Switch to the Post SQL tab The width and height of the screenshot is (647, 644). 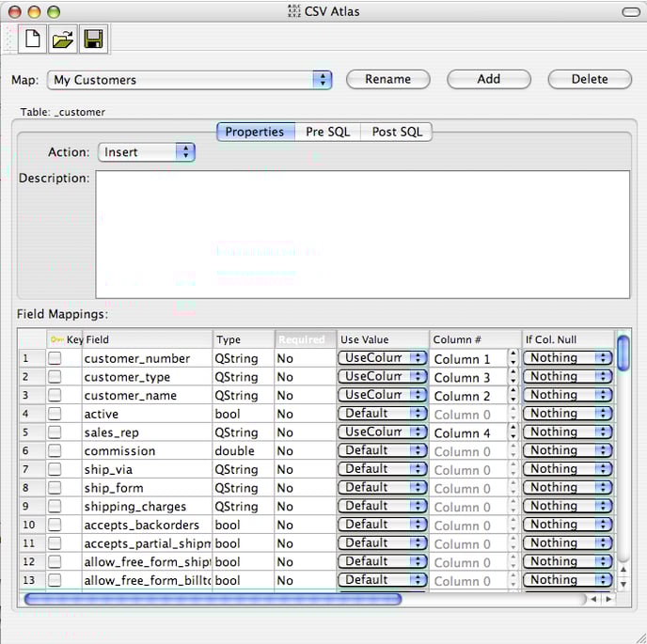[397, 132]
